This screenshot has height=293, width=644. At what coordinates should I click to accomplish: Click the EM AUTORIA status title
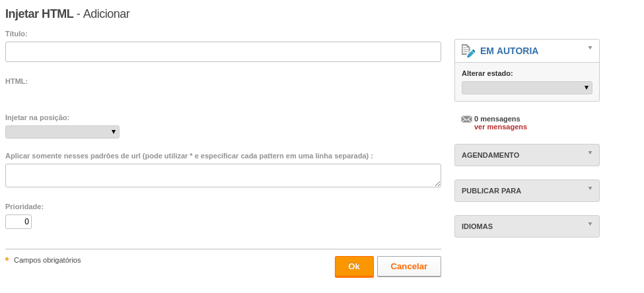(x=509, y=51)
